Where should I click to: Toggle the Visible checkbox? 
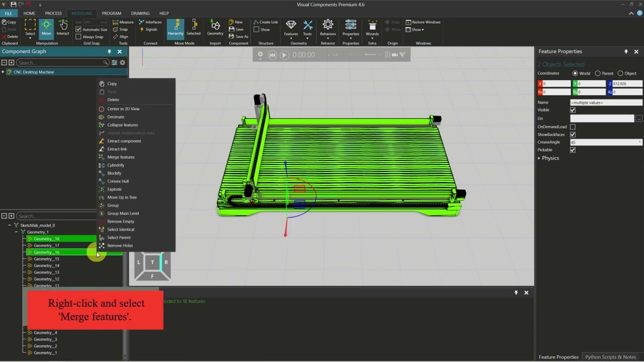coord(573,110)
